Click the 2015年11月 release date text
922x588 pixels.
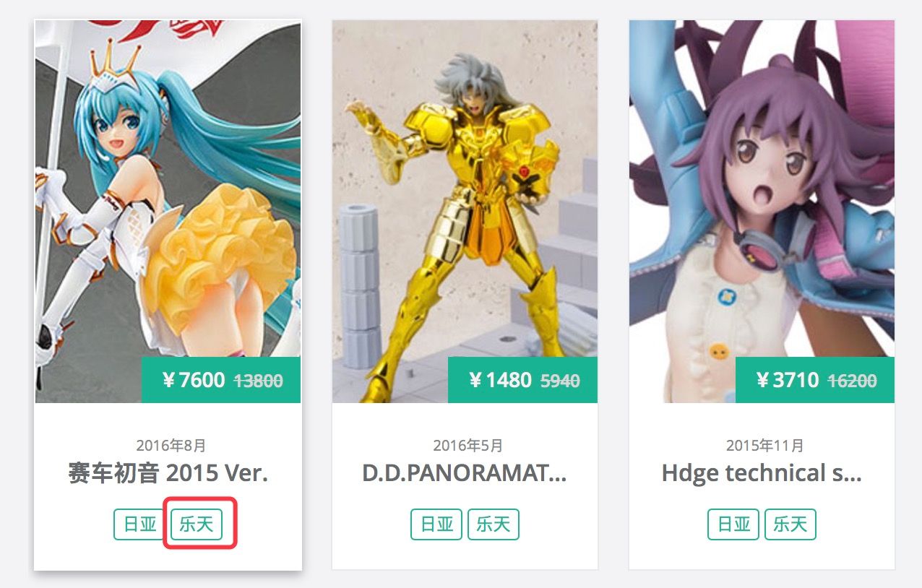tap(765, 446)
